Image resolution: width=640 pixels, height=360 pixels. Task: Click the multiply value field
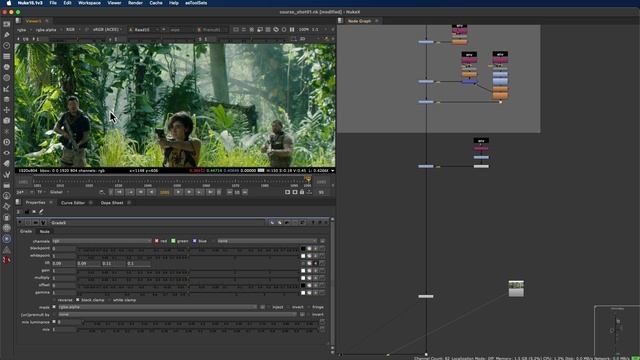point(63,278)
